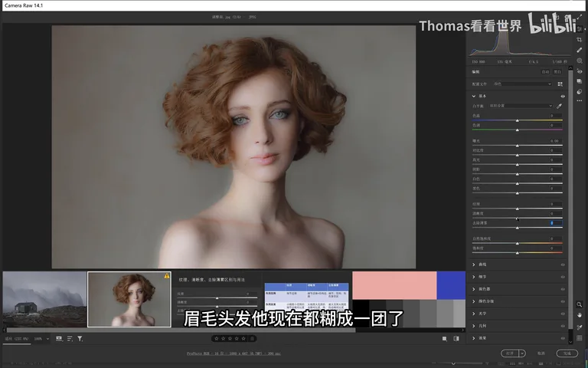Screen dimensions: 588x368
Task: Toggle Basic (基本) panel visibility eye
Action: 563,97
